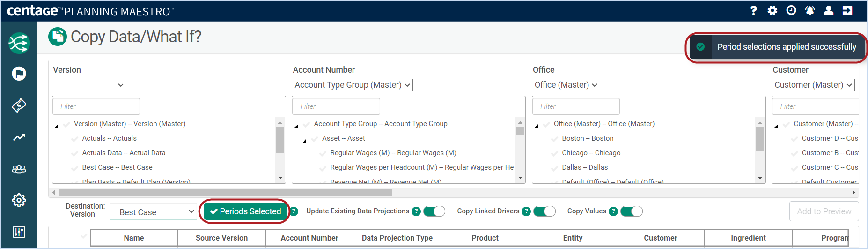Collapse the Account Type Group tree node
Viewport: 868px width, 249px height.
tap(296, 125)
